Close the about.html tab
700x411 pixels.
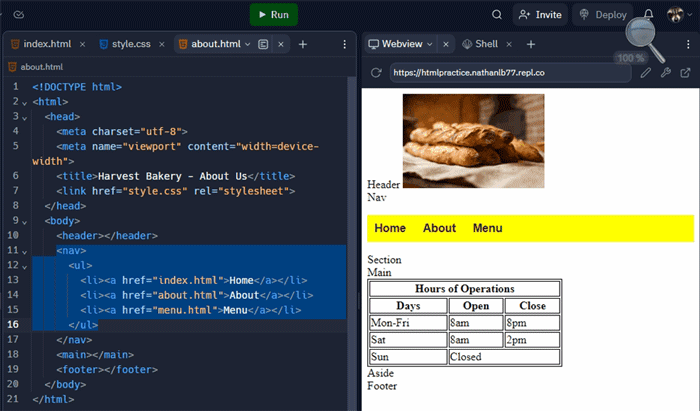click(281, 44)
